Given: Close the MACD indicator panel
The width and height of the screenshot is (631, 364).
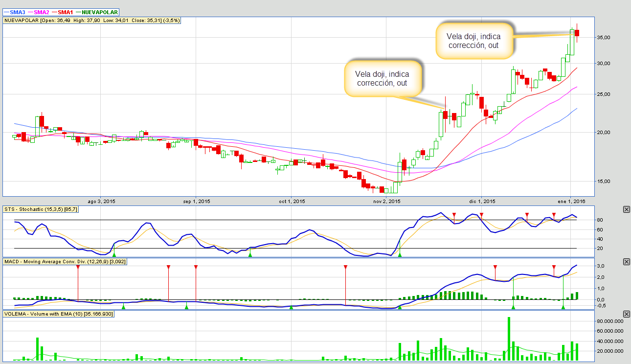Looking at the screenshot, I should [x=627, y=262].
